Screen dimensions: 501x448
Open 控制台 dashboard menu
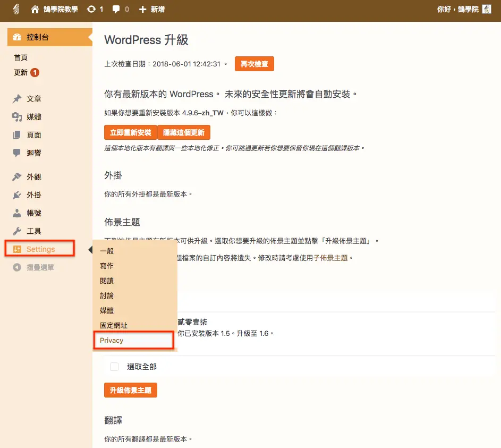(50, 37)
